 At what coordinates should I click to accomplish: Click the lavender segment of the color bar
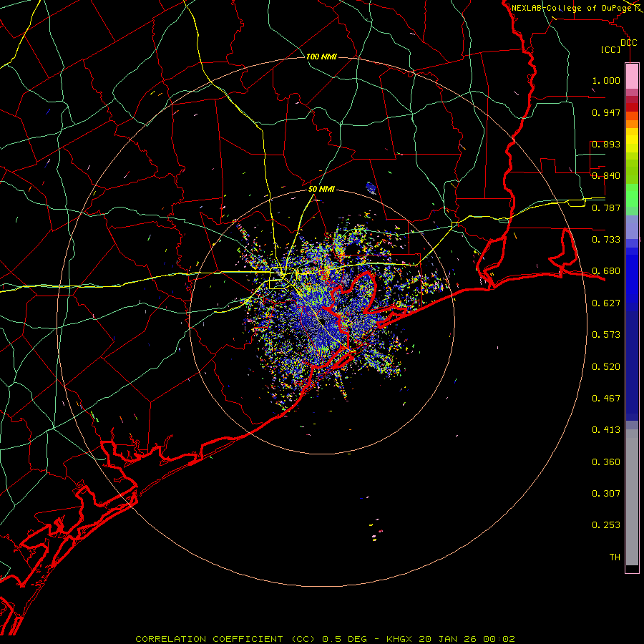coord(632,227)
